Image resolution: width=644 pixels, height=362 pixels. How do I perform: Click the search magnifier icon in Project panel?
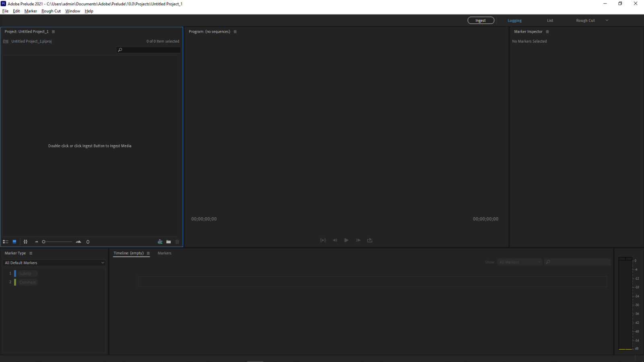pos(120,50)
